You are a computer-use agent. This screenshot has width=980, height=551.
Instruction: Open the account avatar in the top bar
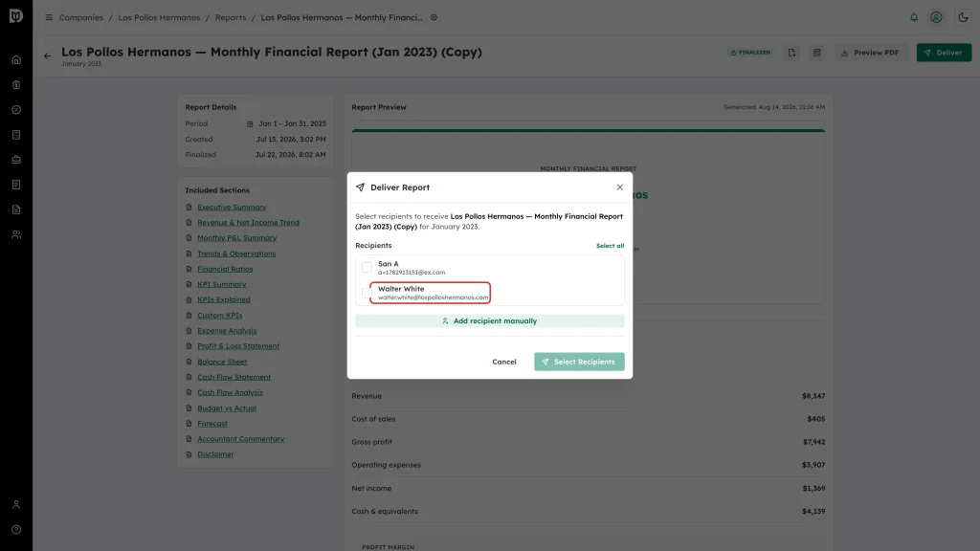(x=936, y=17)
